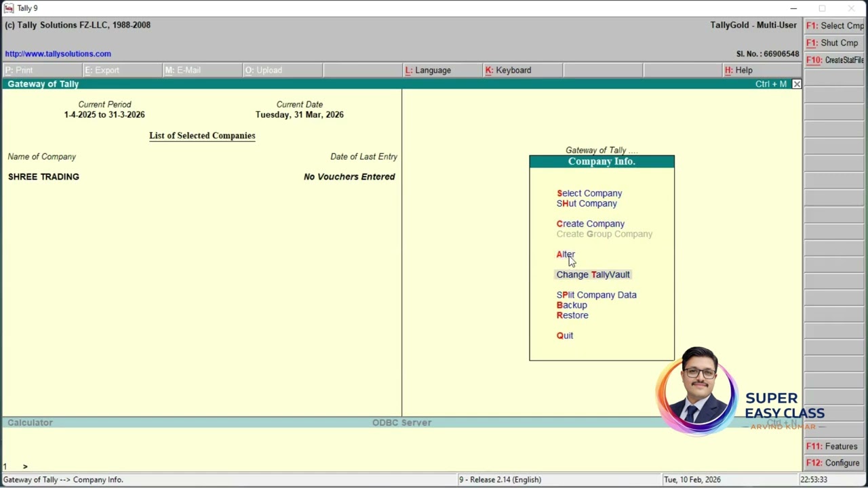
Task: Click current date Tuesday, 31 Mar, 2026
Action: pos(300,115)
